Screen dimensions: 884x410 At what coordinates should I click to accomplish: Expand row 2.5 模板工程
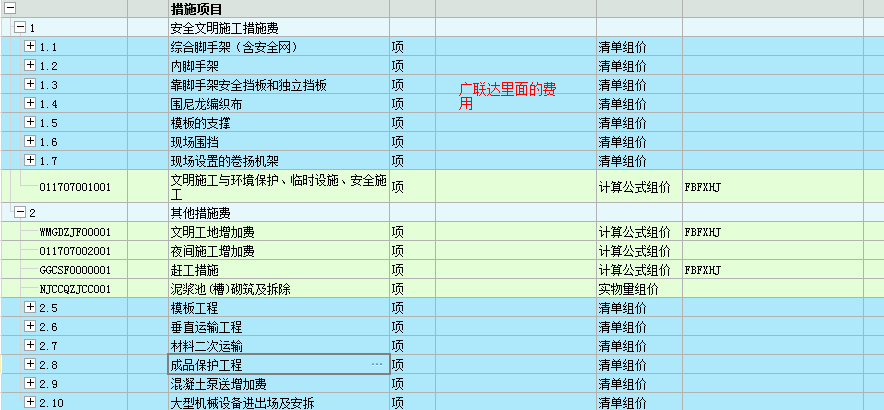coord(30,307)
